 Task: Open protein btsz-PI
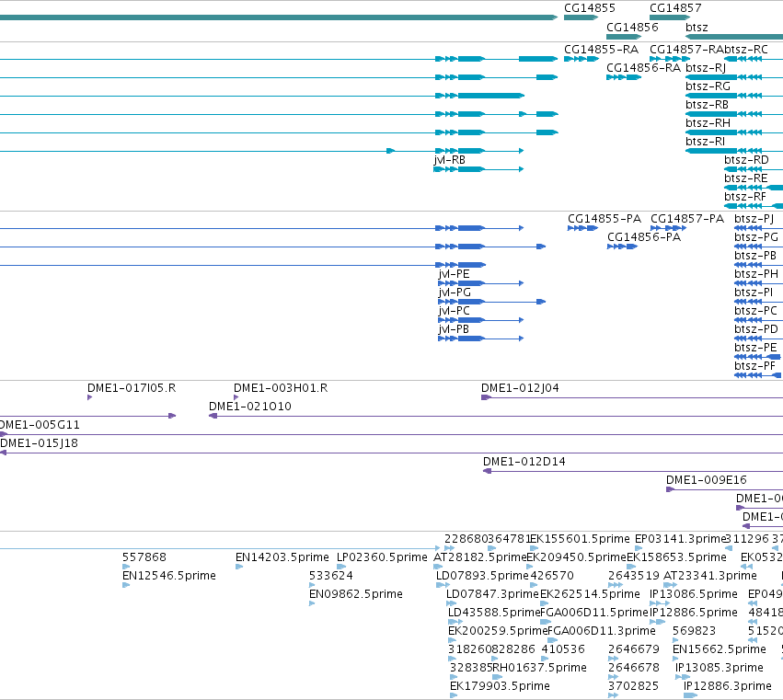click(x=754, y=293)
